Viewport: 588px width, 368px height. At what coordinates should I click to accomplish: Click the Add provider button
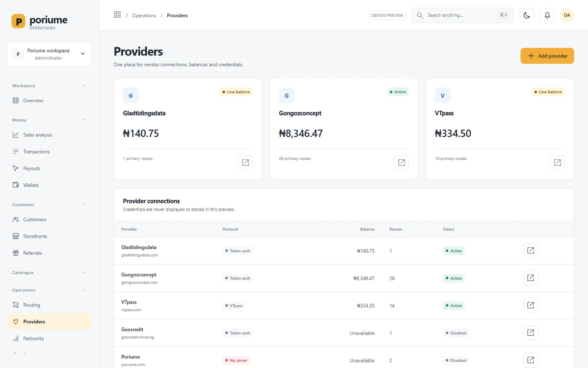(x=547, y=56)
